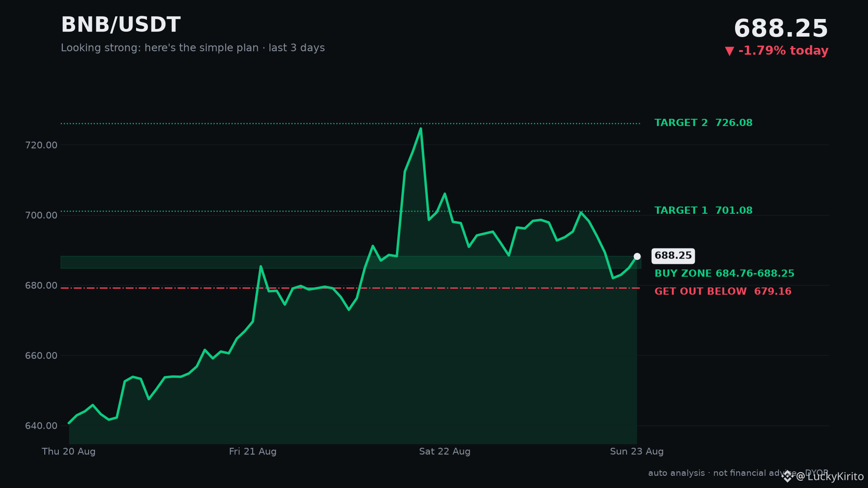868x488 pixels.
Task: Click the large 688.25 header price
Action: click(x=781, y=28)
